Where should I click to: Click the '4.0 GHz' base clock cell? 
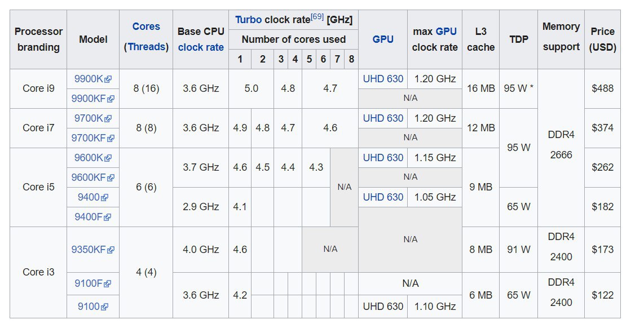201,250
